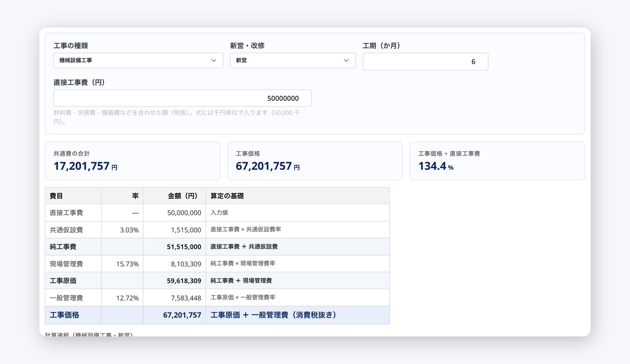Click the 費目 column header
Screen dimensions: 630x364
(x=73, y=196)
